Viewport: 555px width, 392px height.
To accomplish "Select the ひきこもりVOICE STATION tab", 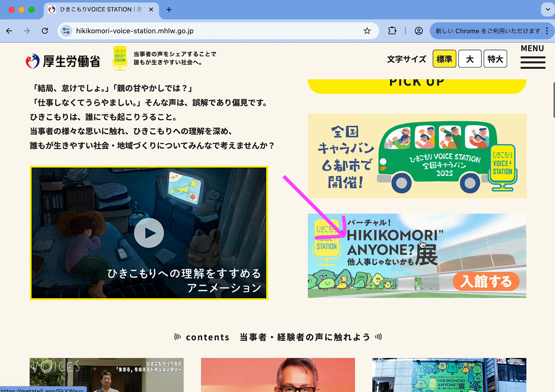I will 102,10.
